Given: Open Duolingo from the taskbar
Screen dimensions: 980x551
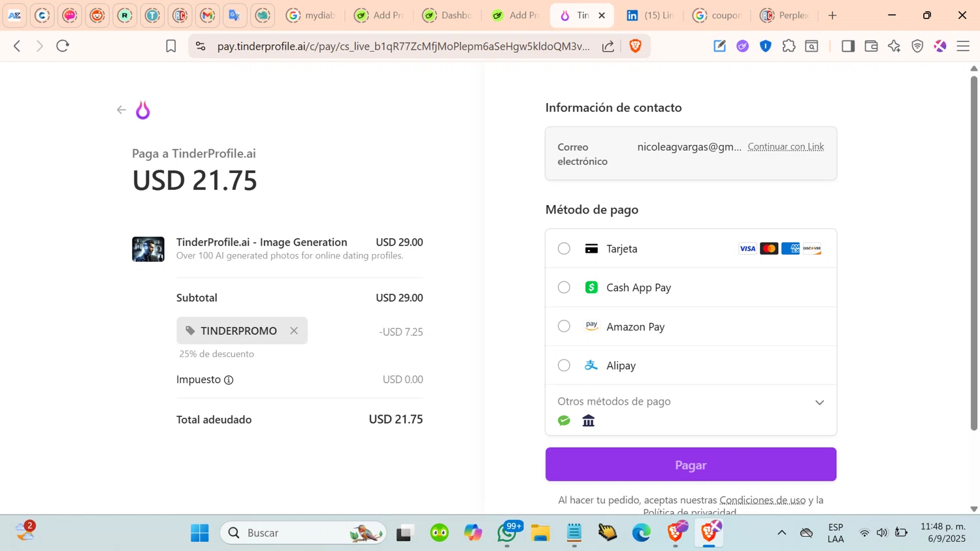Looking at the screenshot, I should (x=440, y=533).
